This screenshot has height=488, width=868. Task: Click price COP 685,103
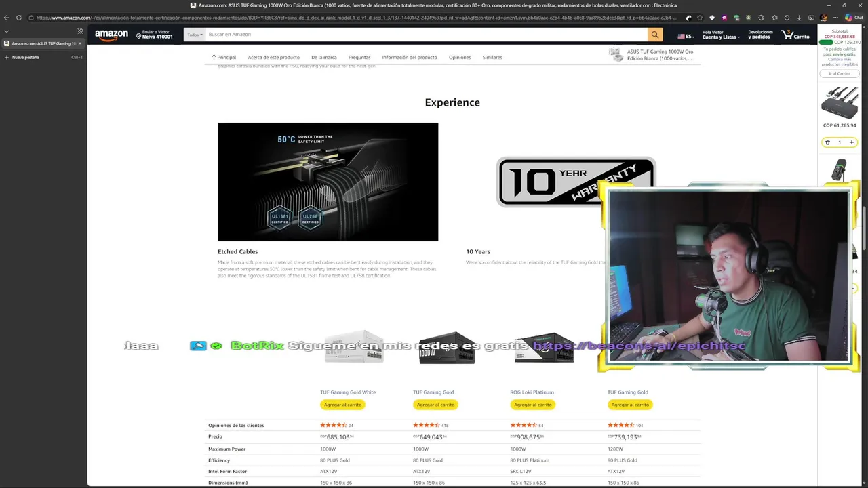point(337,437)
